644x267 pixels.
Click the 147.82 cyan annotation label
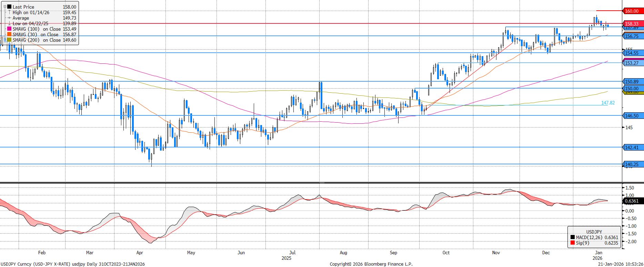pos(608,103)
